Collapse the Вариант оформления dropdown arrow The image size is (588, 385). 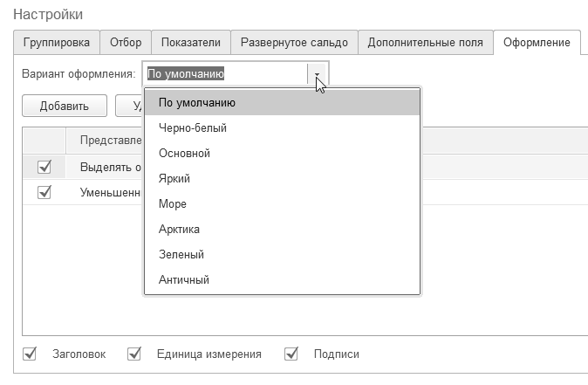[318, 74]
